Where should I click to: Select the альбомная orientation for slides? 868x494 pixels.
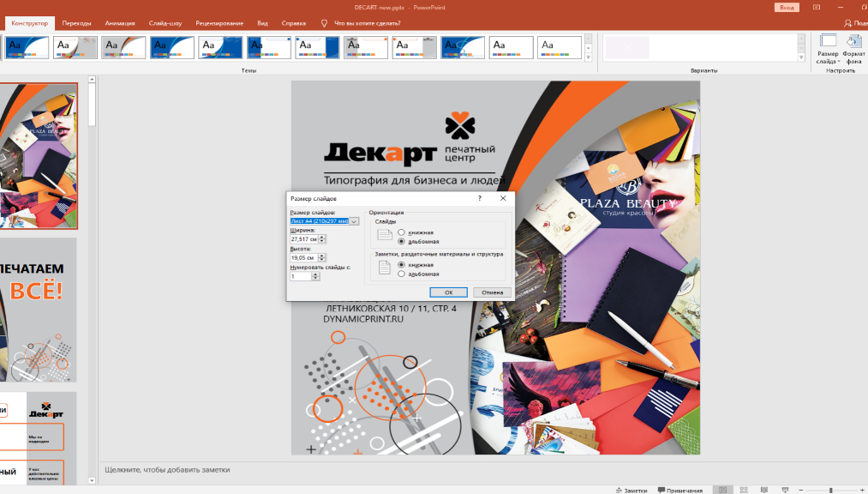[x=400, y=241]
